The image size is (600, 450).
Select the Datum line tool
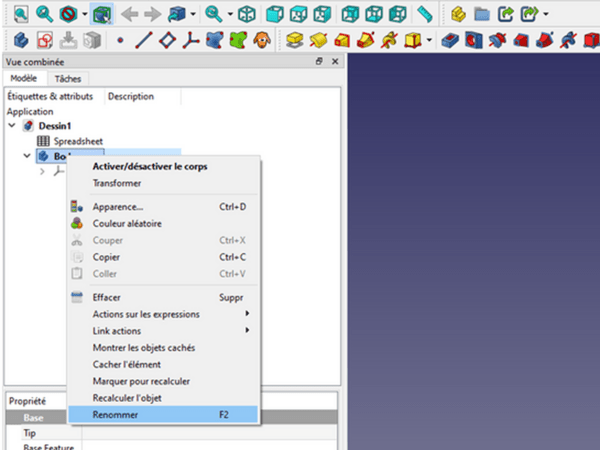[143, 41]
